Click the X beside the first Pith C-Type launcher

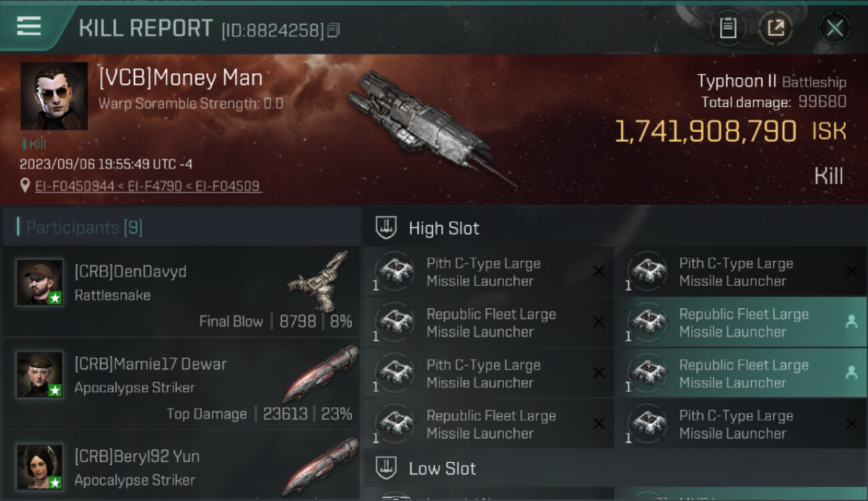[599, 271]
